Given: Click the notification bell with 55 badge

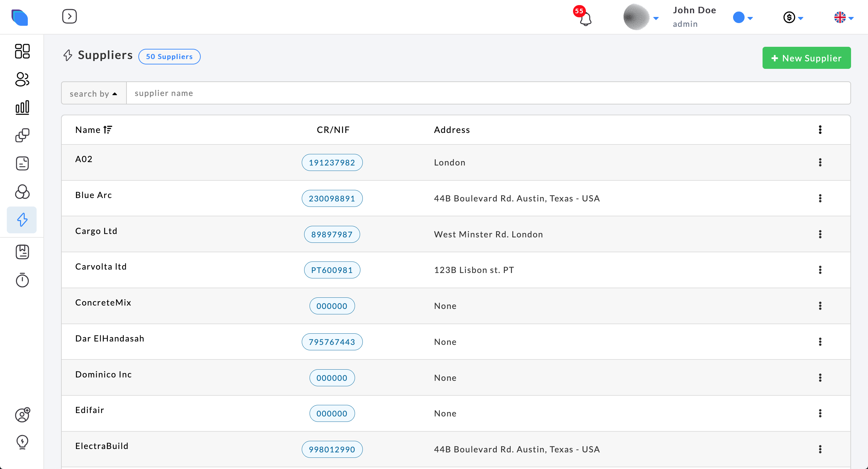Looking at the screenshot, I should tap(585, 19).
